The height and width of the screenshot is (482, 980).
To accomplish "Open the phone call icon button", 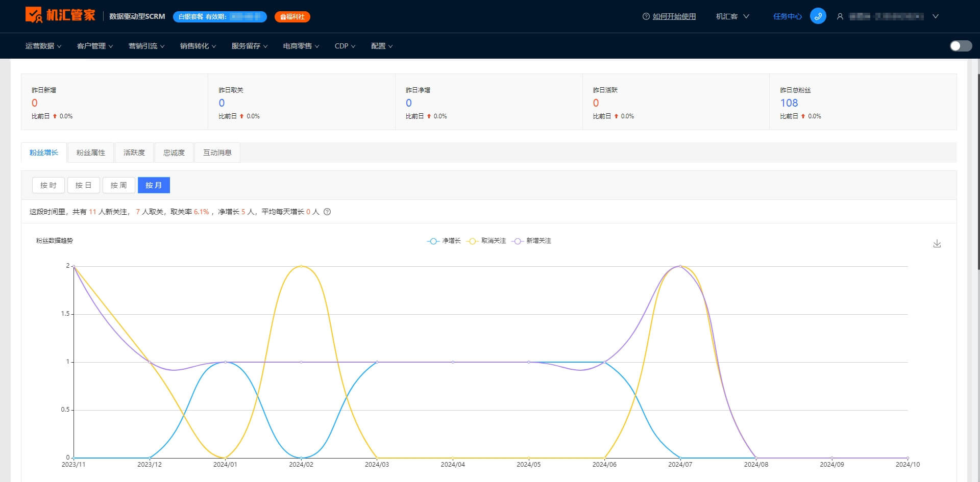I will [818, 16].
